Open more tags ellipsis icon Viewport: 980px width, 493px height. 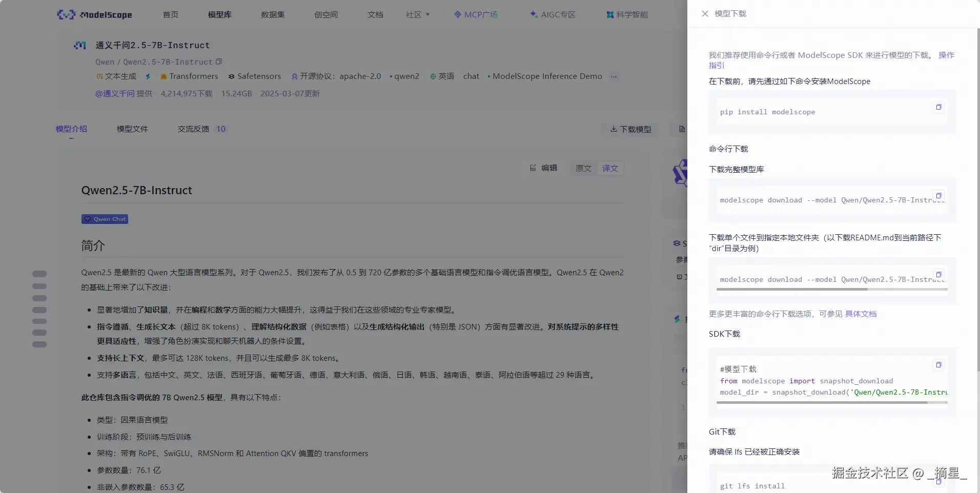(614, 76)
